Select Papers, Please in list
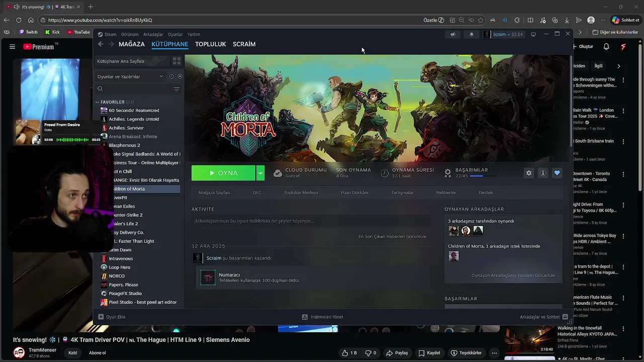Screen dimensions: 644x362 [123, 285]
